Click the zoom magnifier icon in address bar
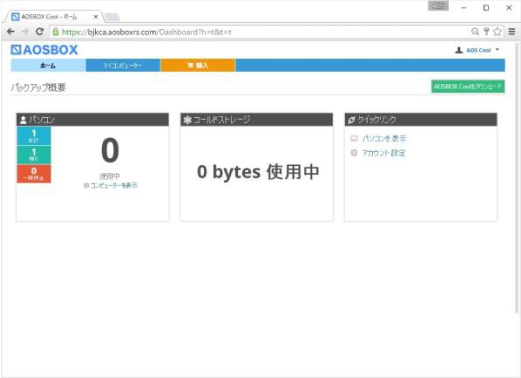 [x=475, y=32]
